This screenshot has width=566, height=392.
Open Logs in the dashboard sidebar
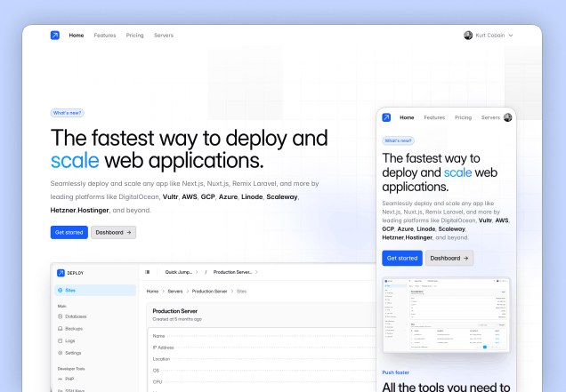point(67,340)
